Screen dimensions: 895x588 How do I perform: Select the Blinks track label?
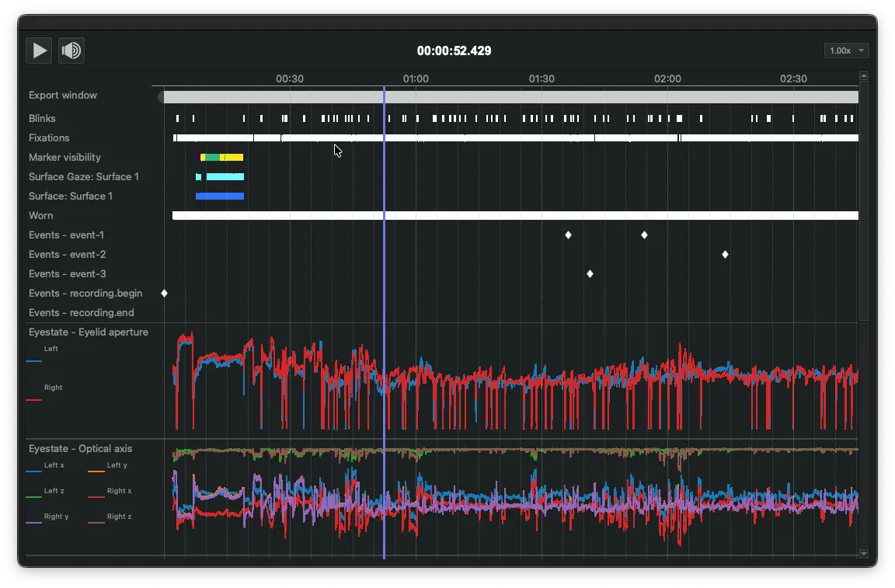point(42,118)
